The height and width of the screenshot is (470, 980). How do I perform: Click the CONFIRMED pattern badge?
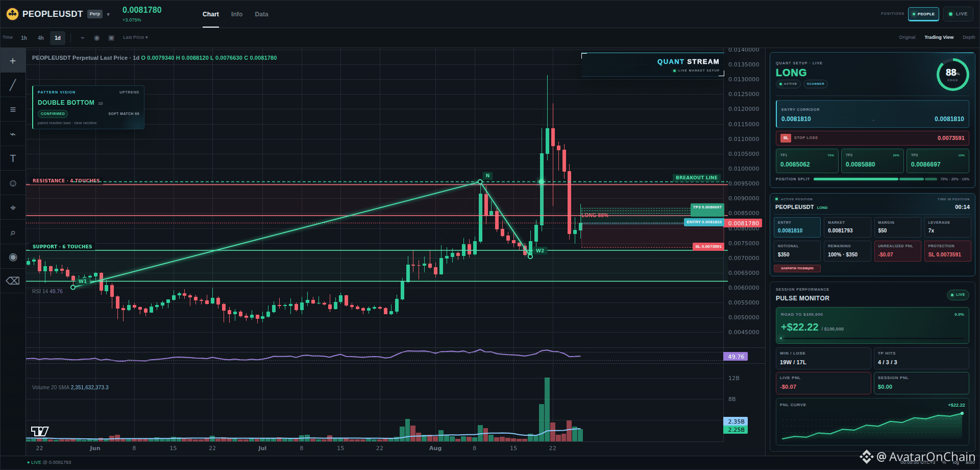point(53,114)
